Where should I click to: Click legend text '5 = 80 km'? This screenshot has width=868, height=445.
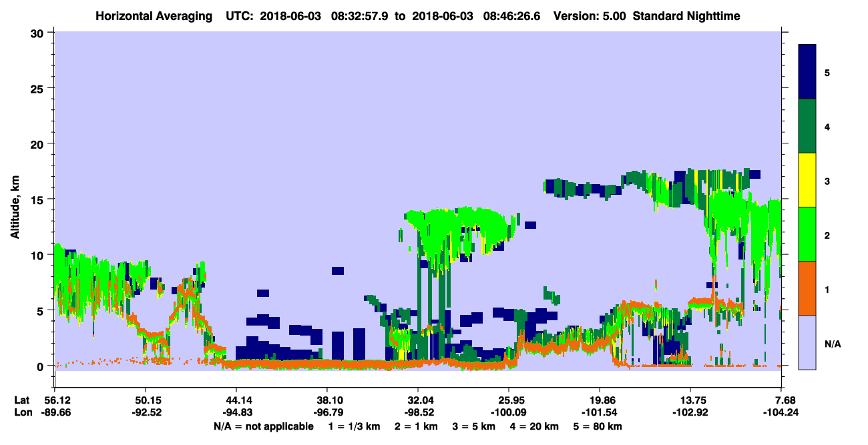(599, 426)
